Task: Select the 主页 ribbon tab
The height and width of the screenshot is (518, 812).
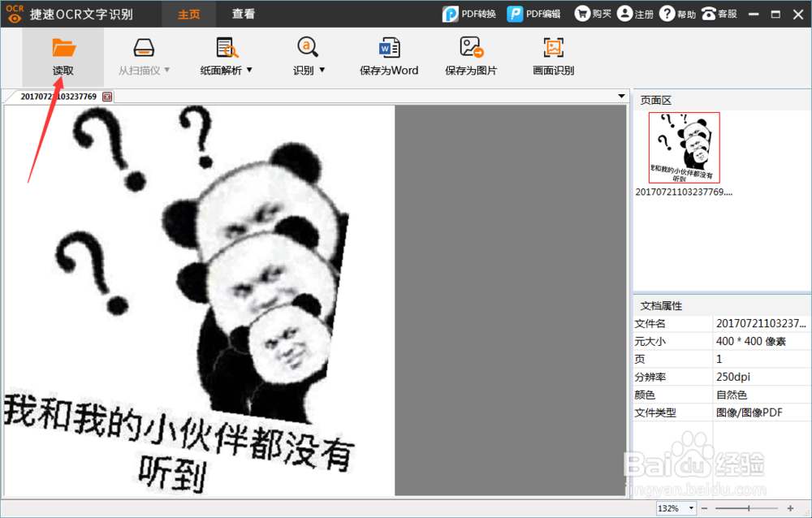Action: tap(188, 13)
